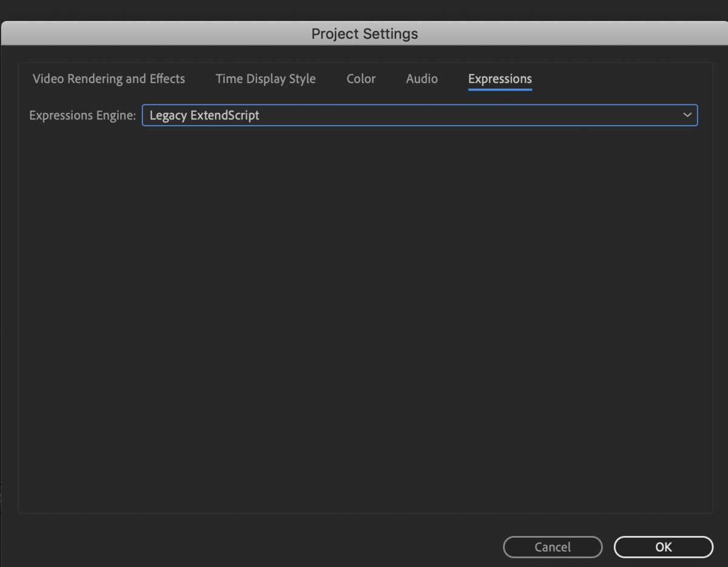Confirm settings with OK button
The width and height of the screenshot is (728, 567).
tap(664, 547)
